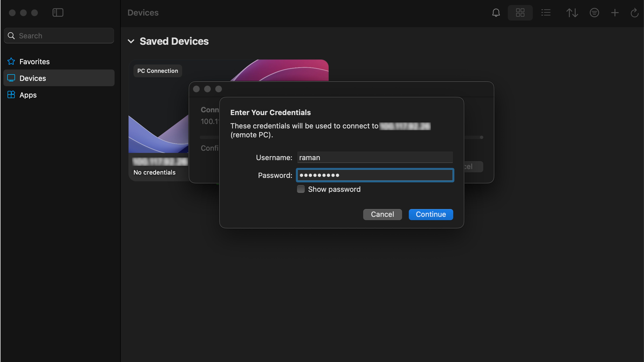Screen dimensions: 644x362
Task: Open Apps in the sidebar
Action: [x=28, y=95]
